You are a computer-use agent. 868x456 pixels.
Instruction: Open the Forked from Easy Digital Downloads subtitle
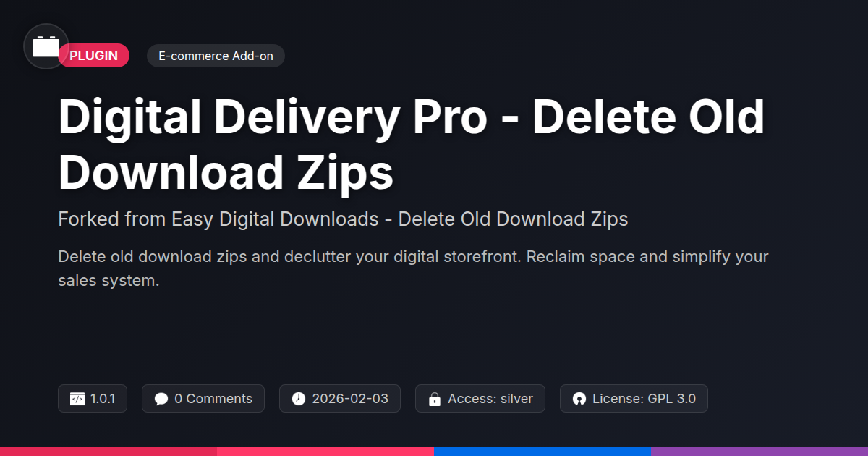pos(343,219)
